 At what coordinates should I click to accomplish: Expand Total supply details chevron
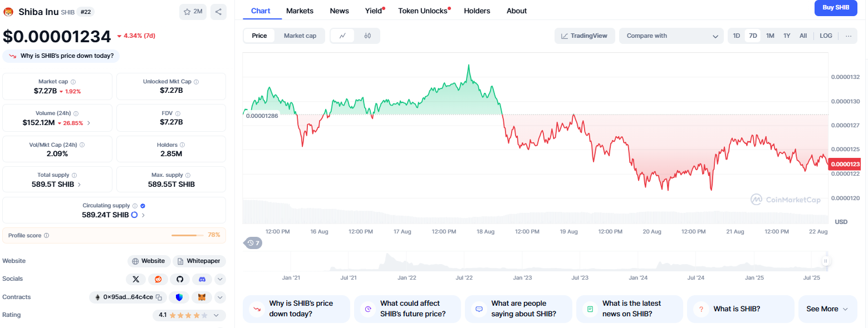[79, 184]
